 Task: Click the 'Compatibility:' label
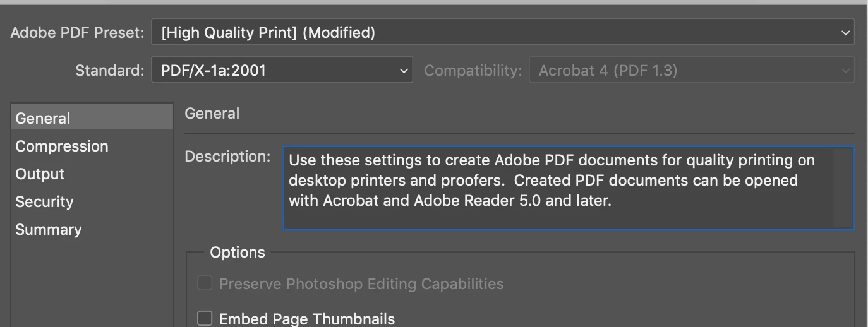click(x=473, y=71)
